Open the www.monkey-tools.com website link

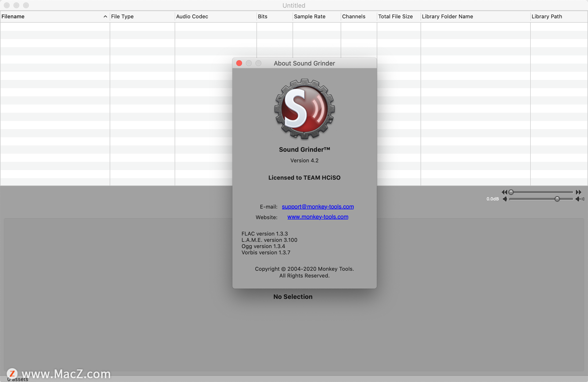point(318,217)
